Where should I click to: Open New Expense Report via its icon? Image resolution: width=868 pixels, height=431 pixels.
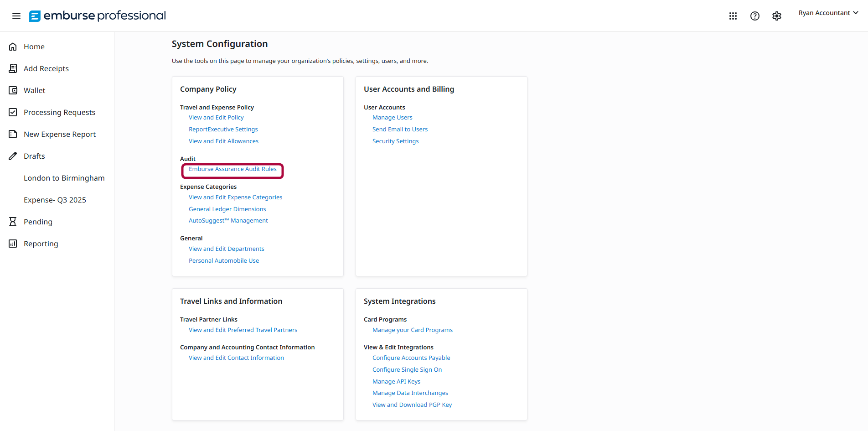click(13, 134)
